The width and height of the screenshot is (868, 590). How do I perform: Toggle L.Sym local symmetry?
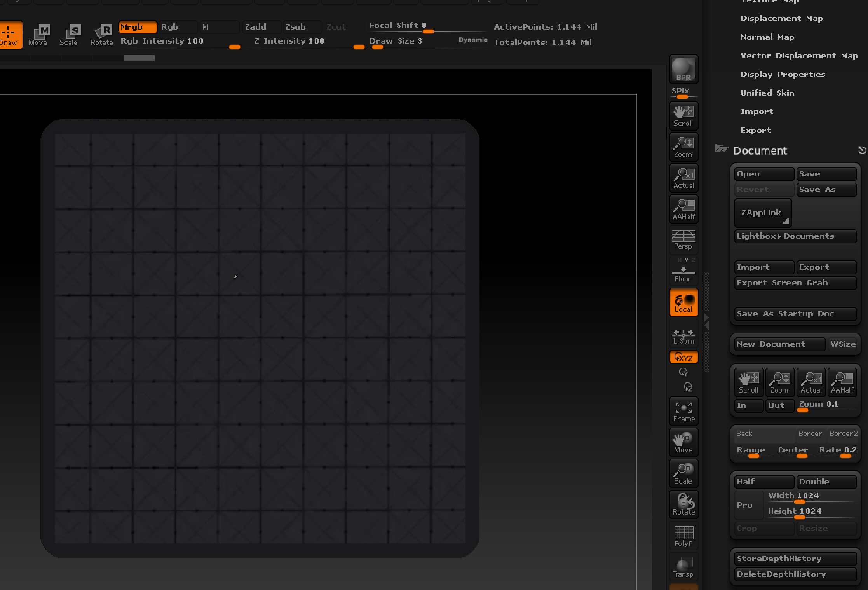pyautogui.click(x=683, y=336)
